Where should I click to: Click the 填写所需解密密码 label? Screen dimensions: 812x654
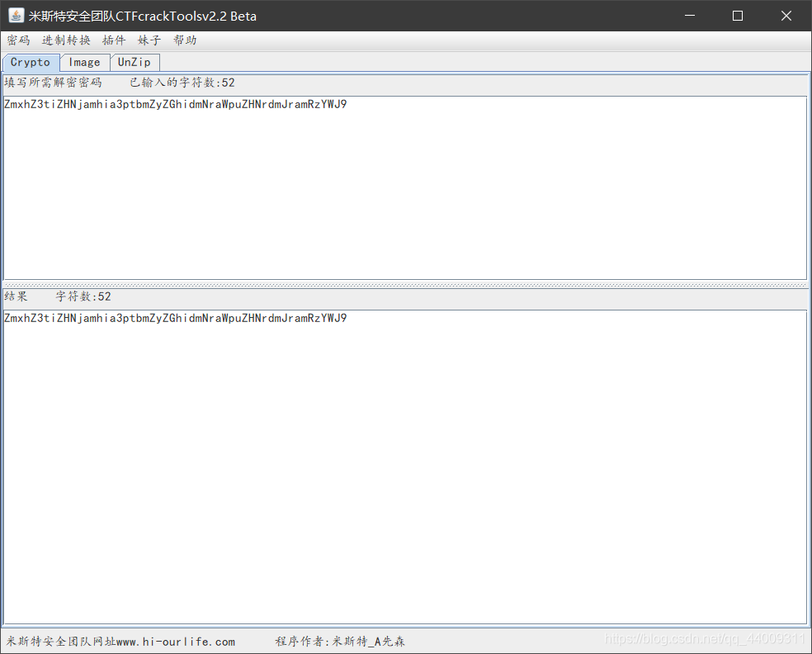point(53,83)
